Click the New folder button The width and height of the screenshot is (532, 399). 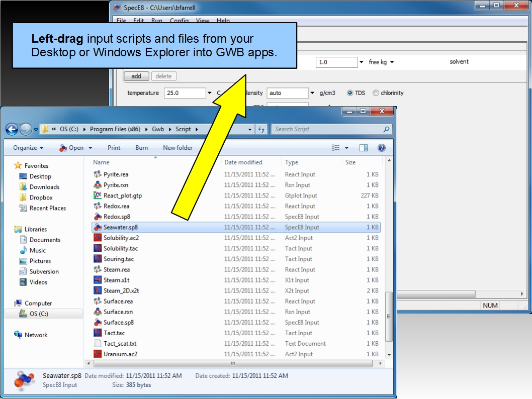point(178,148)
